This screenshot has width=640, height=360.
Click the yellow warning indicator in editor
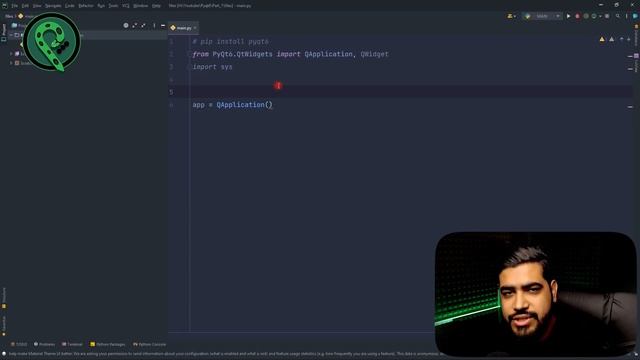[x=602, y=39]
